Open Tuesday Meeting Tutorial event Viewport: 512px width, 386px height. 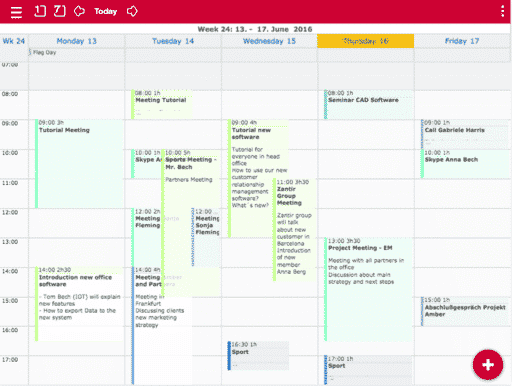pos(162,104)
